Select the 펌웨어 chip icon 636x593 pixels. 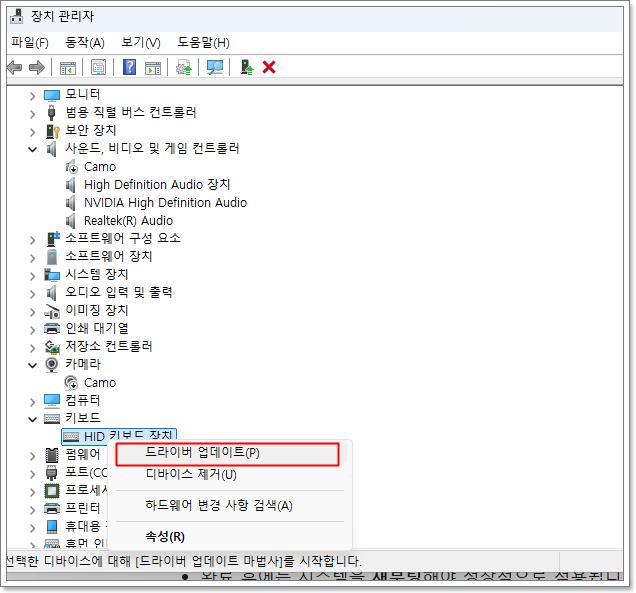tap(52, 455)
